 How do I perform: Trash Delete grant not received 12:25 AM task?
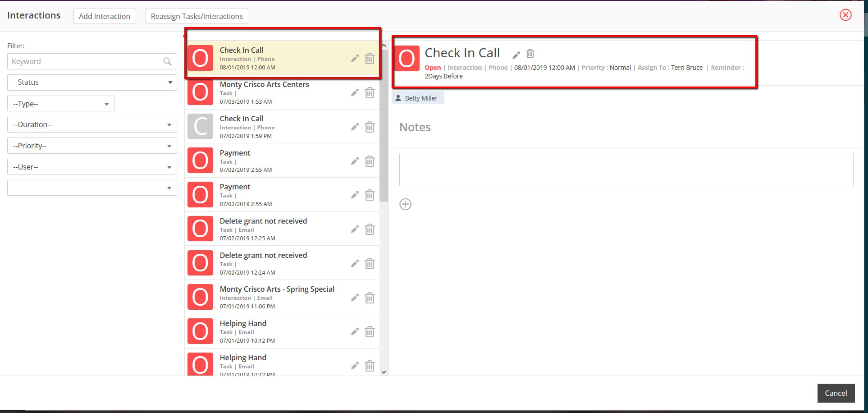pos(370,229)
